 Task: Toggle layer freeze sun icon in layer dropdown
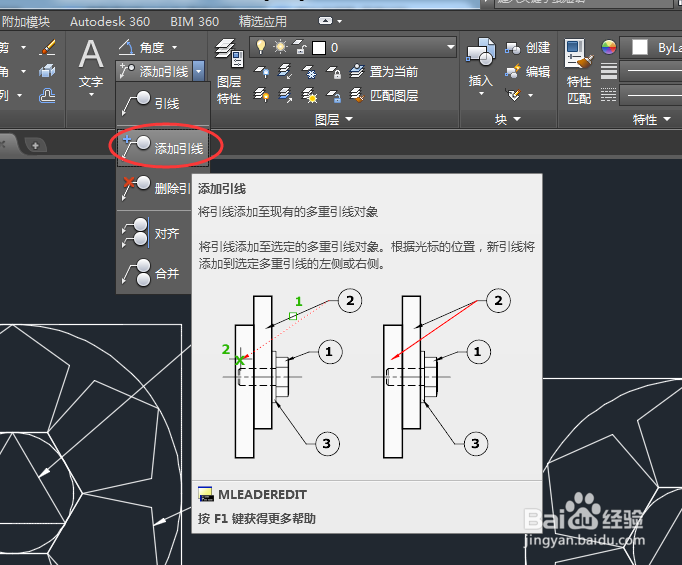[280, 47]
